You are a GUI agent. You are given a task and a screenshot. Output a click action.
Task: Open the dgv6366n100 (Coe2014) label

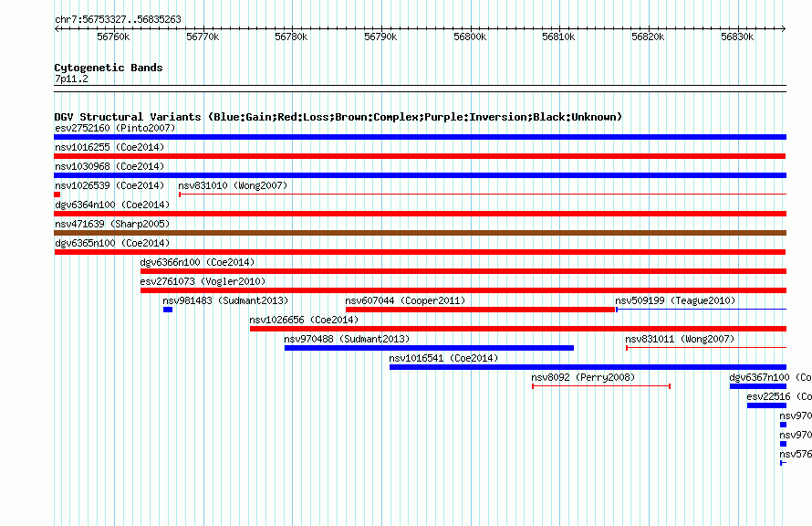tap(197, 262)
